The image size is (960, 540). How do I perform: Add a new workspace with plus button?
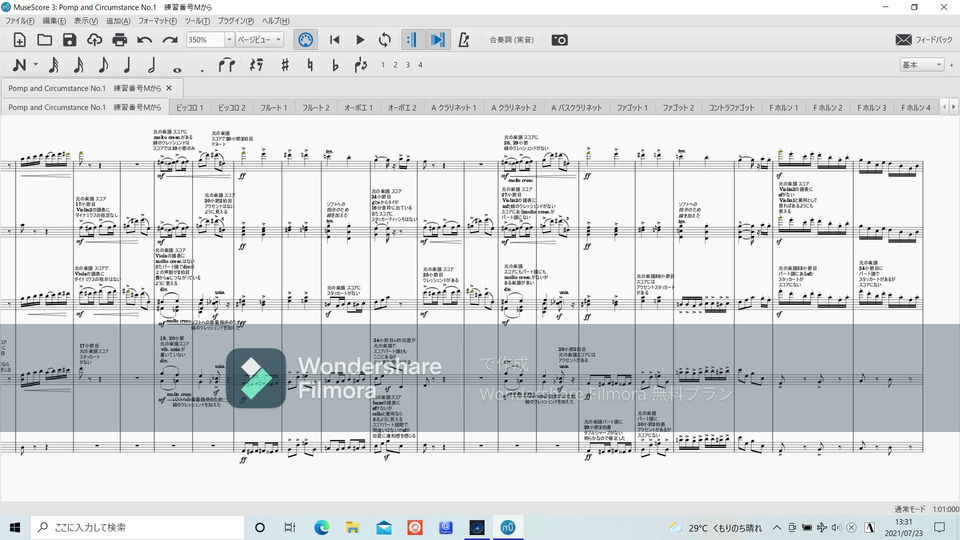pos(951,64)
